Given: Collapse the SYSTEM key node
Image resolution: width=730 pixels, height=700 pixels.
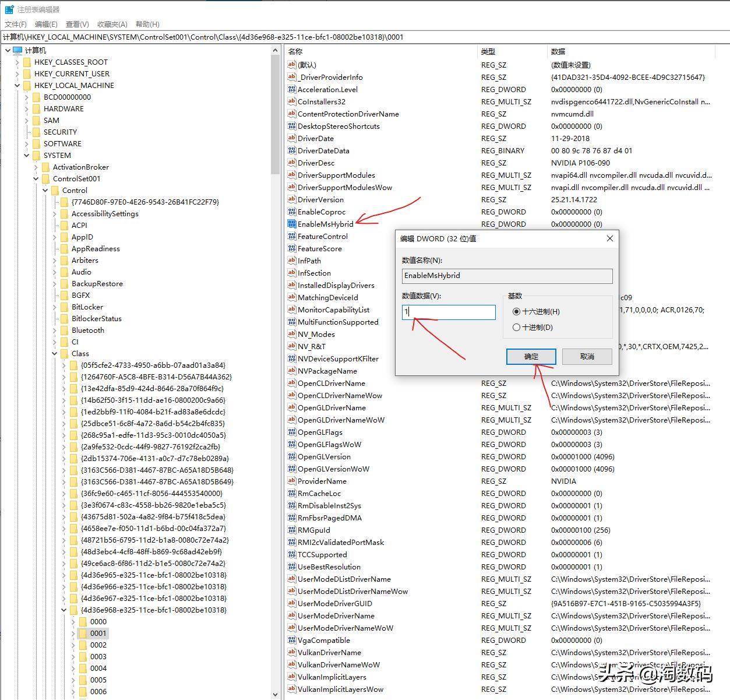Looking at the screenshot, I should (x=26, y=155).
